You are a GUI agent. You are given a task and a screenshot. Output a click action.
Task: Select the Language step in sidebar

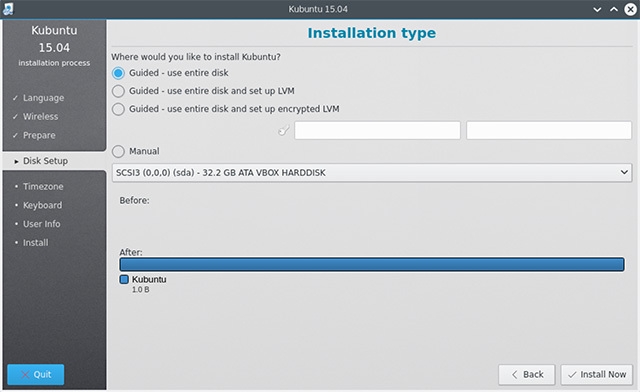[43, 98]
